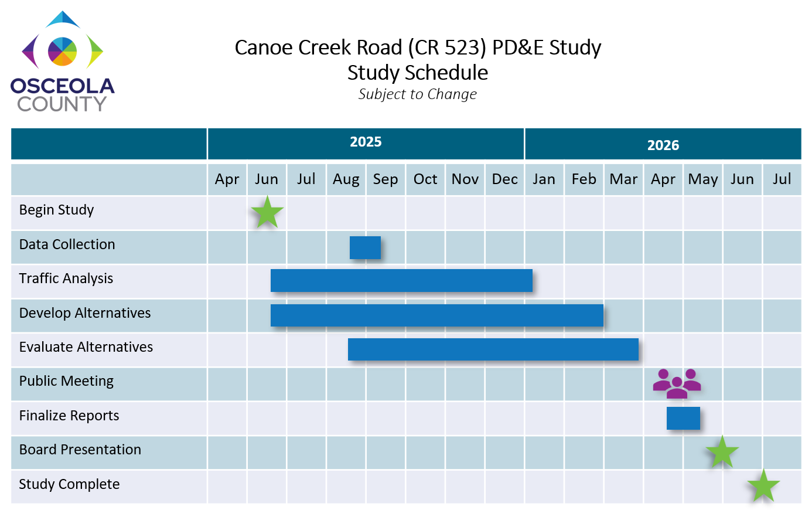Screen dimensions: 812x520
Task: Select the Develop Alternatives timeline bar
Action: (x=436, y=315)
